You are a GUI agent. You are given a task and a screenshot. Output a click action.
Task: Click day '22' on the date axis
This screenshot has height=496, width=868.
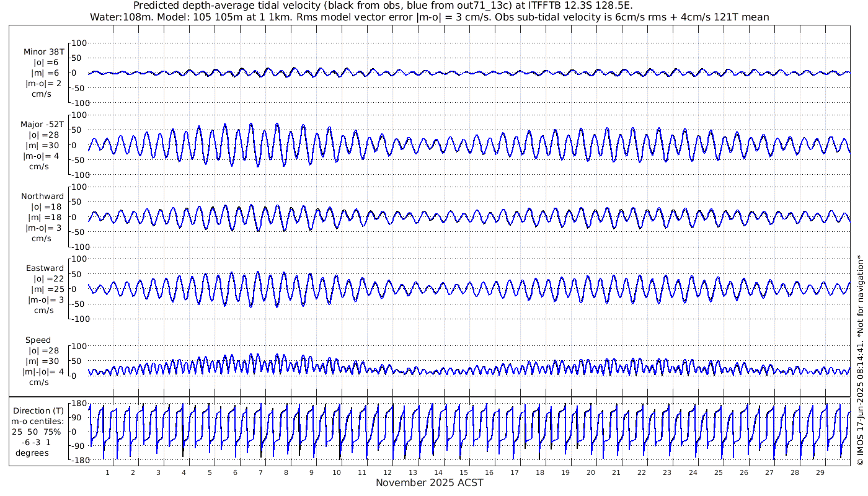pos(641,472)
